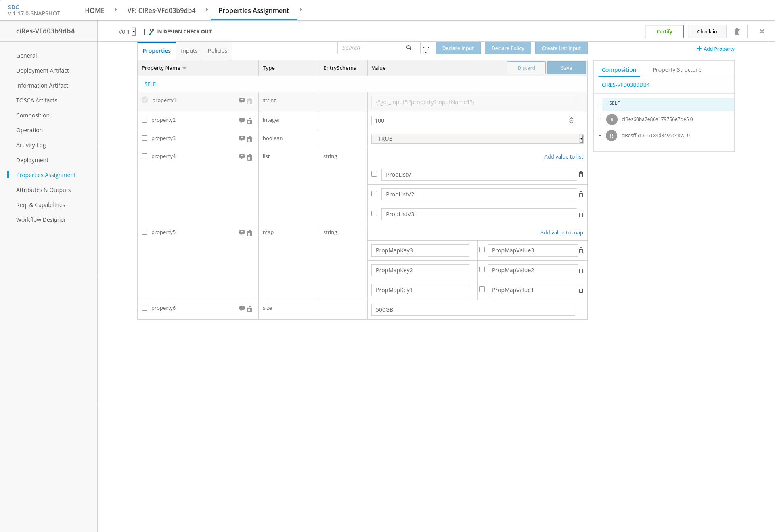Click the search magnifier icon
Screen dimensions: 775x532
(x=409, y=48)
